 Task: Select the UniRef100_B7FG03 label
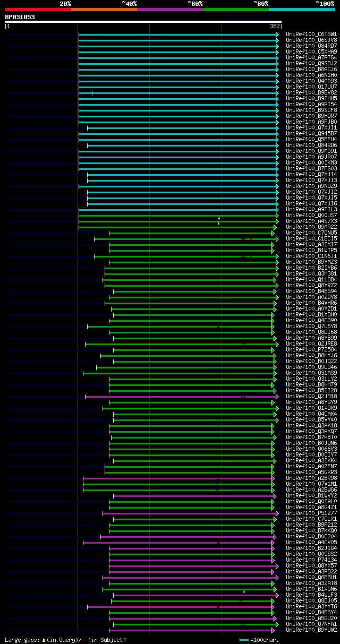click(x=311, y=168)
